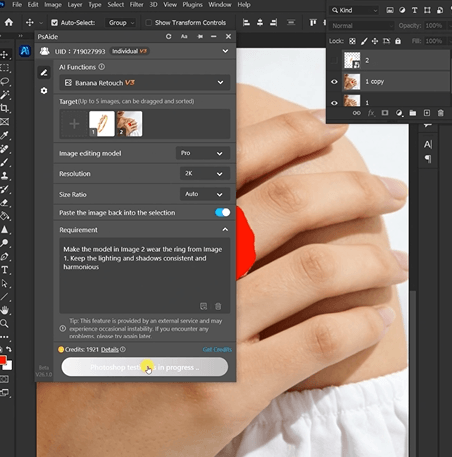Screen dimensions: 452x457
Task: Clear requirement text with trash icon
Action: (218, 306)
